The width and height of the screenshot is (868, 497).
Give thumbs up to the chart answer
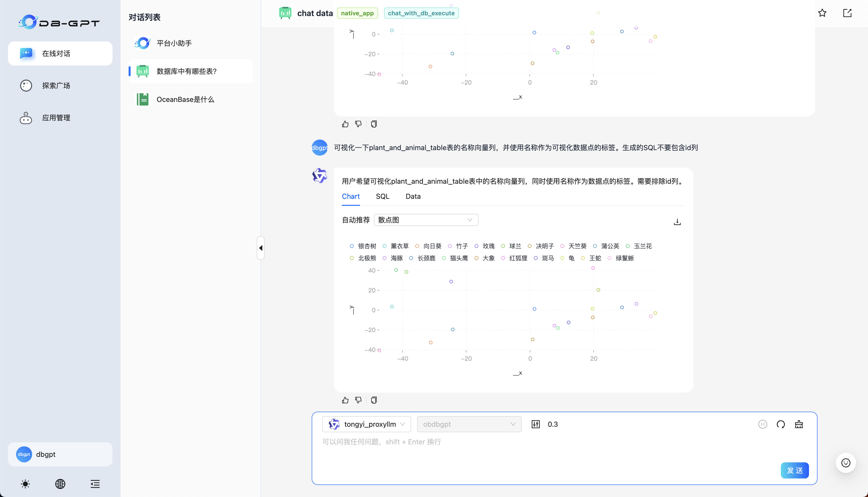tap(345, 400)
